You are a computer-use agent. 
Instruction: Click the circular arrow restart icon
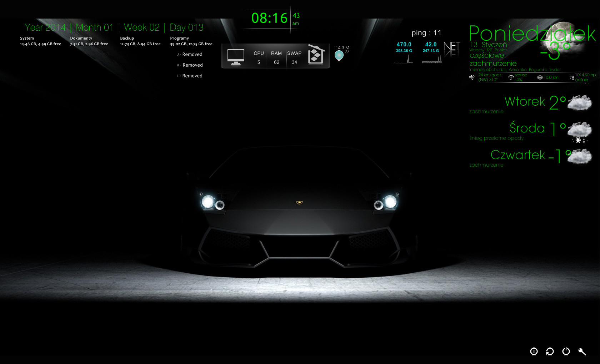(550, 352)
